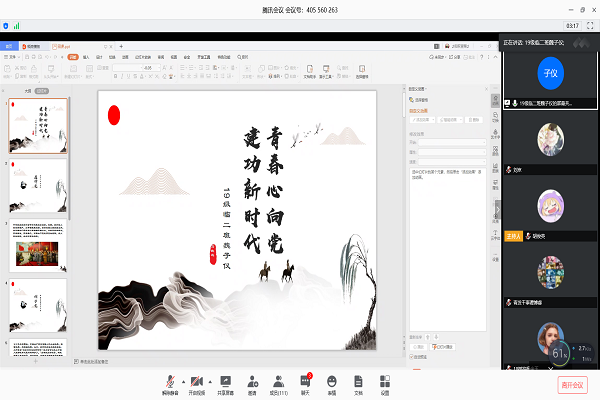Click the red circle on the slide
The height and width of the screenshot is (400, 600).
[114, 114]
